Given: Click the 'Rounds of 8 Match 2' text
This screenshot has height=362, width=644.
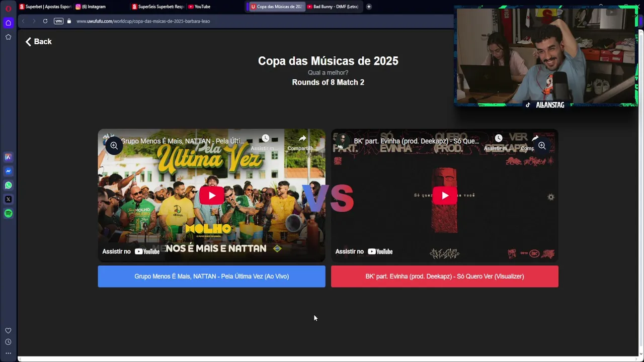Looking at the screenshot, I should tap(328, 82).
